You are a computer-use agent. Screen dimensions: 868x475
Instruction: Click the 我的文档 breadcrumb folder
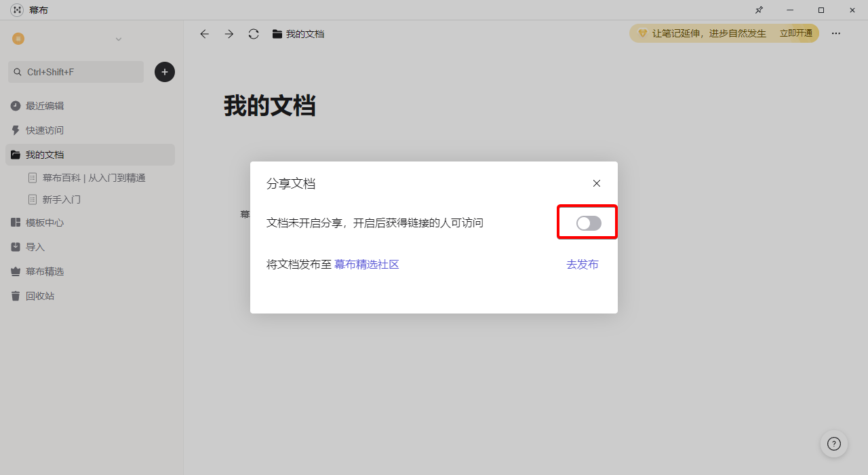click(298, 34)
